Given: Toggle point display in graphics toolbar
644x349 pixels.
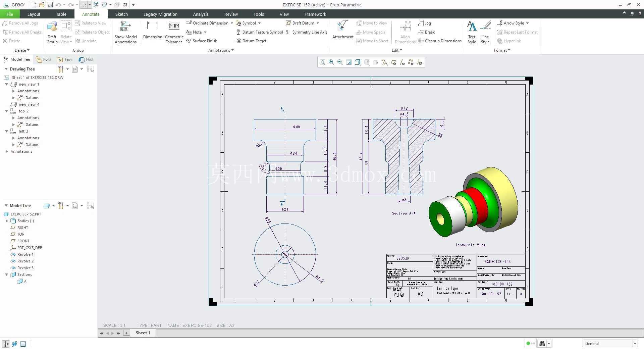Looking at the screenshot, I should coord(411,62).
